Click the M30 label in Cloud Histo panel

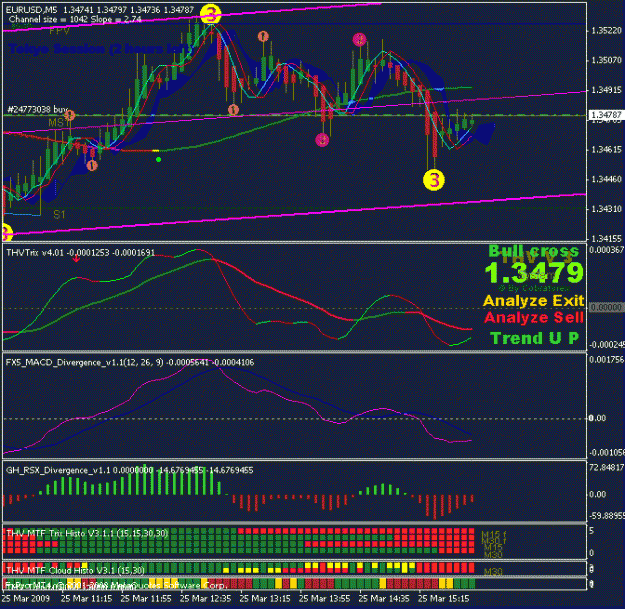click(x=493, y=572)
